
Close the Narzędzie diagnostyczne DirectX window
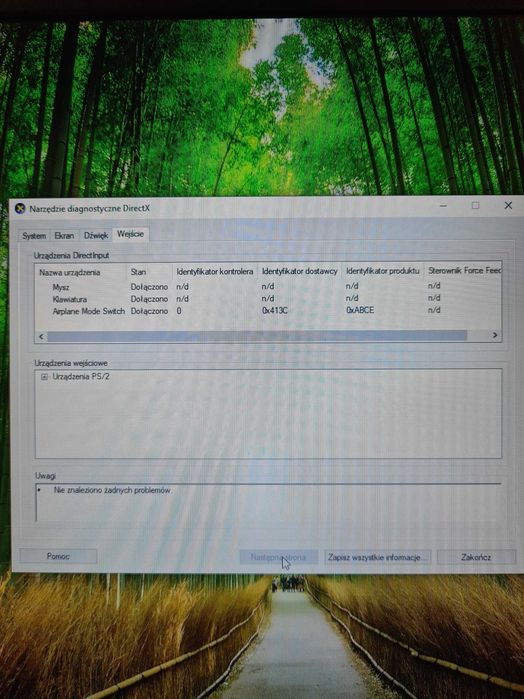click(x=508, y=206)
